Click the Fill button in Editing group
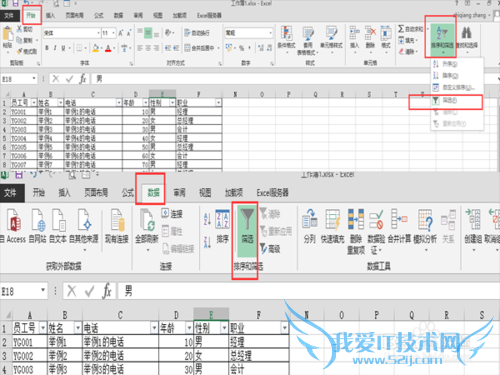The width and height of the screenshot is (500, 375). click(x=408, y=40)
